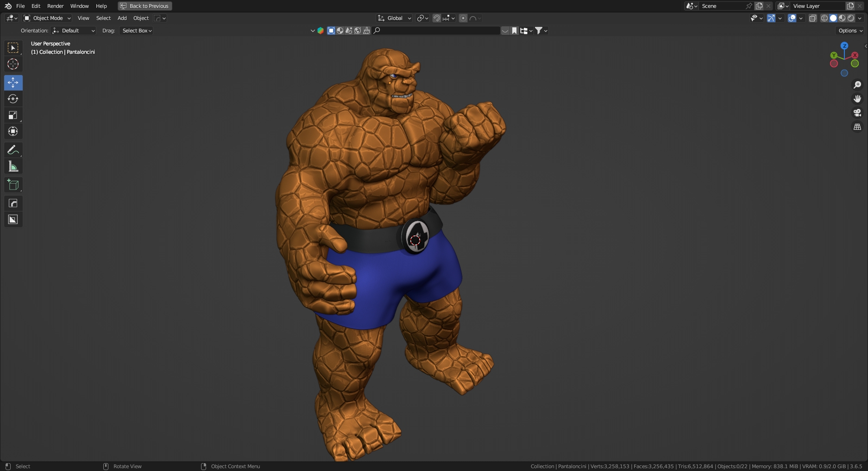868x471 pixels.
Task: Click the Back to Previous button
Action: pyautogui.click(x=145, y=6)
